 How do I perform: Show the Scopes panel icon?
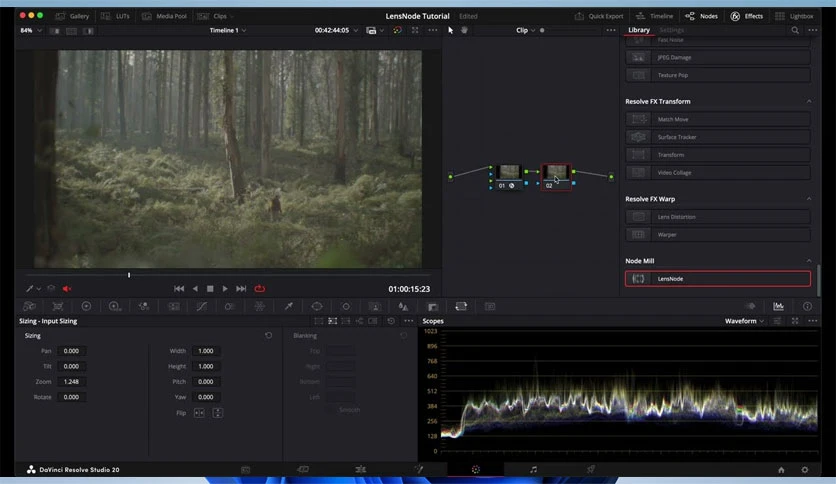click(778, 306)
